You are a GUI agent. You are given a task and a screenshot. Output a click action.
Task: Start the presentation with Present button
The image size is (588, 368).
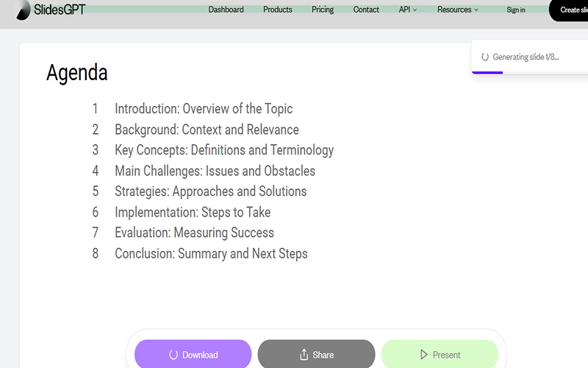coord(440,354)
